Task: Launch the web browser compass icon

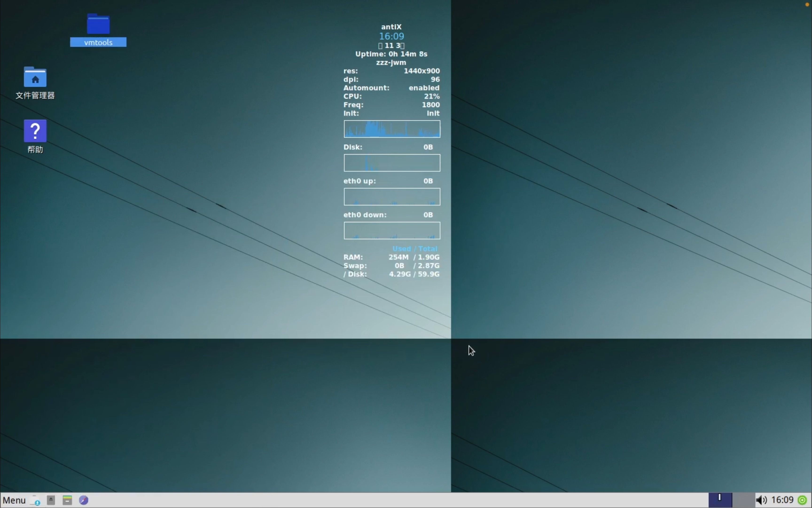Action: tap(84, 500)
